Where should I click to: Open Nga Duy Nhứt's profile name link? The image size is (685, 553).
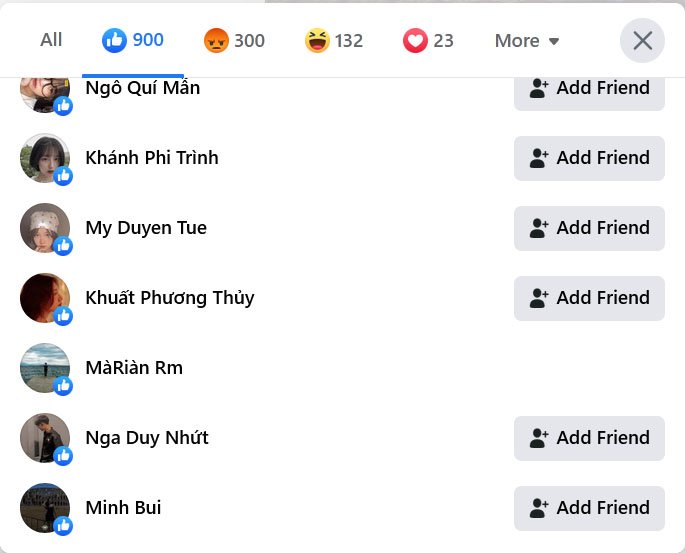tap(147, 438)
